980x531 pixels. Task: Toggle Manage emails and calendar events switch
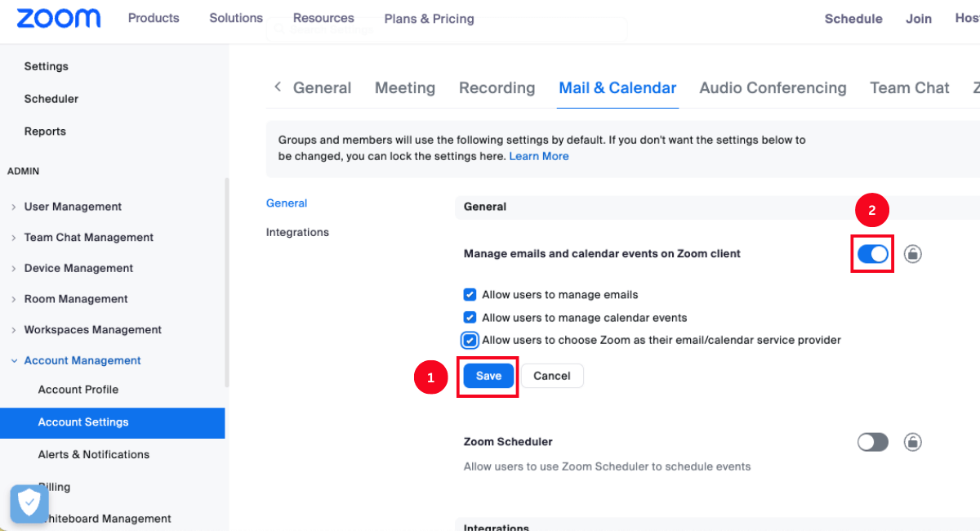click(x=872, y=254)
